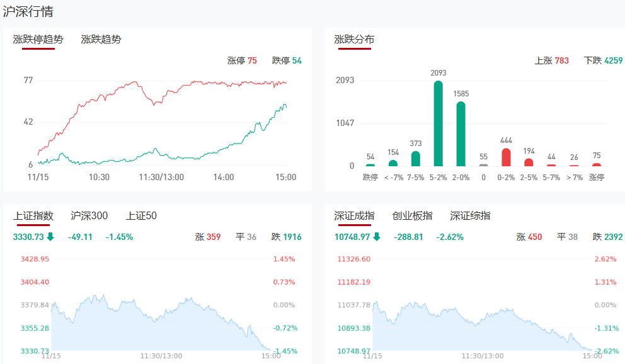The width and height of the screenshot is (625, 364).
Task: Select the green 373 bar for 7-5%
Action: (415, 159)
